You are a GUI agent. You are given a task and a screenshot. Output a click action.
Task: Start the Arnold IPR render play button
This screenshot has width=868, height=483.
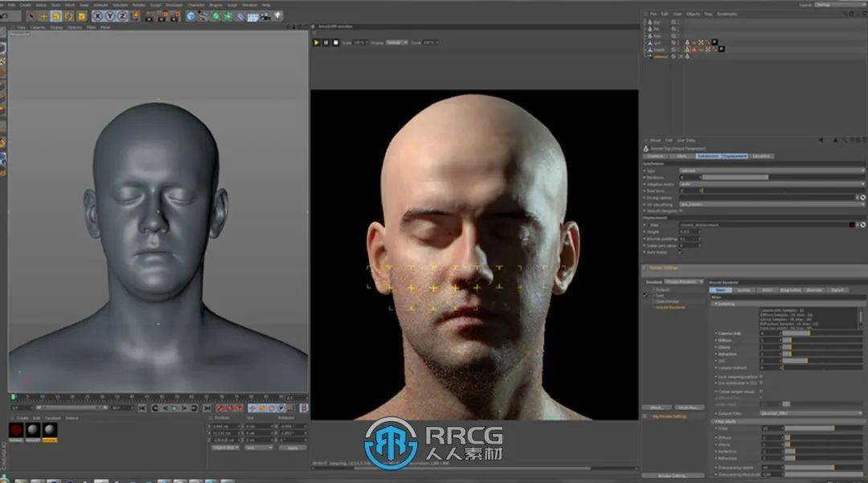[x=316, y=42]
